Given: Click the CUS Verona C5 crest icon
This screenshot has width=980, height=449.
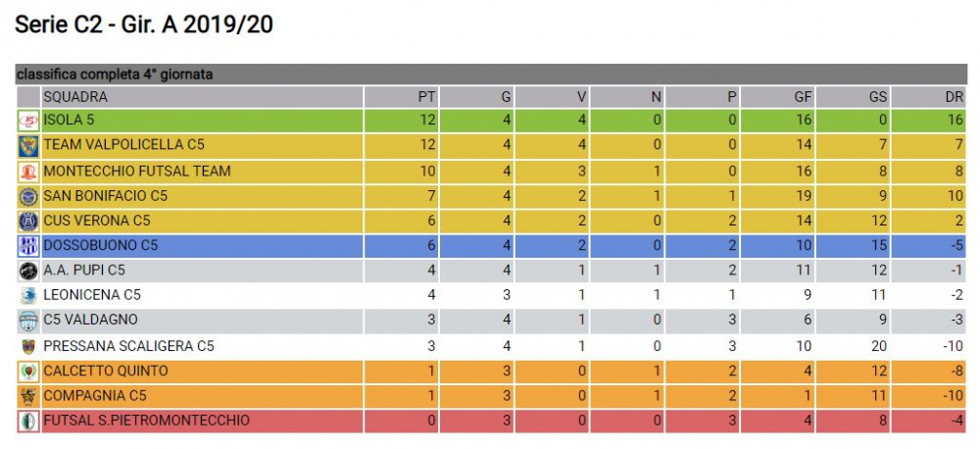Looking at the screenshot, I should (28, 221).
